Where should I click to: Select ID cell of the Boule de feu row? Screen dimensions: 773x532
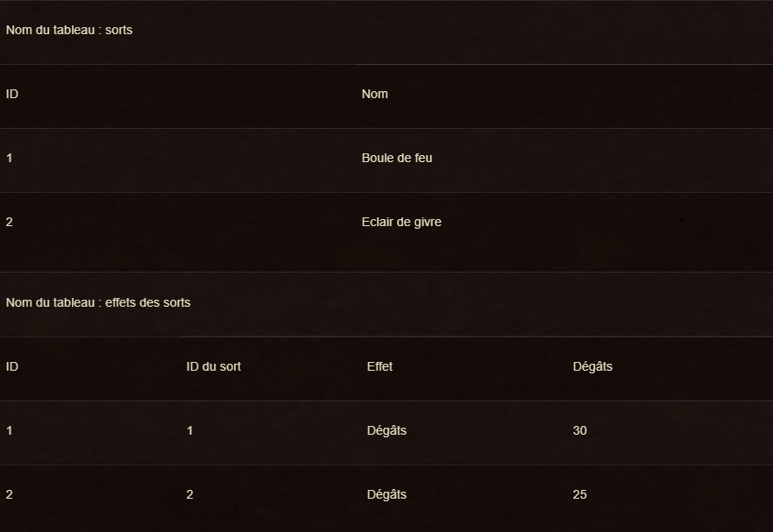[x=10, y=158]
